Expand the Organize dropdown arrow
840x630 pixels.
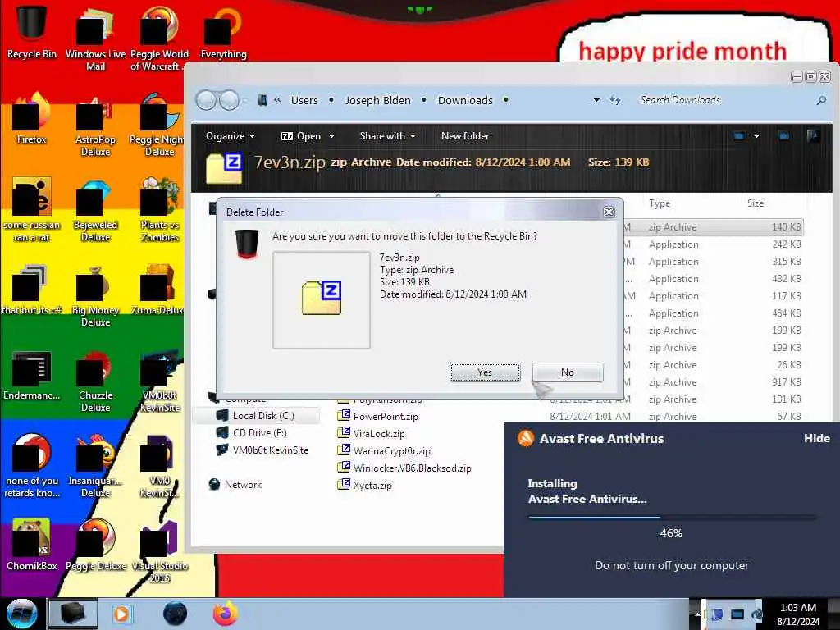point(252,136)
